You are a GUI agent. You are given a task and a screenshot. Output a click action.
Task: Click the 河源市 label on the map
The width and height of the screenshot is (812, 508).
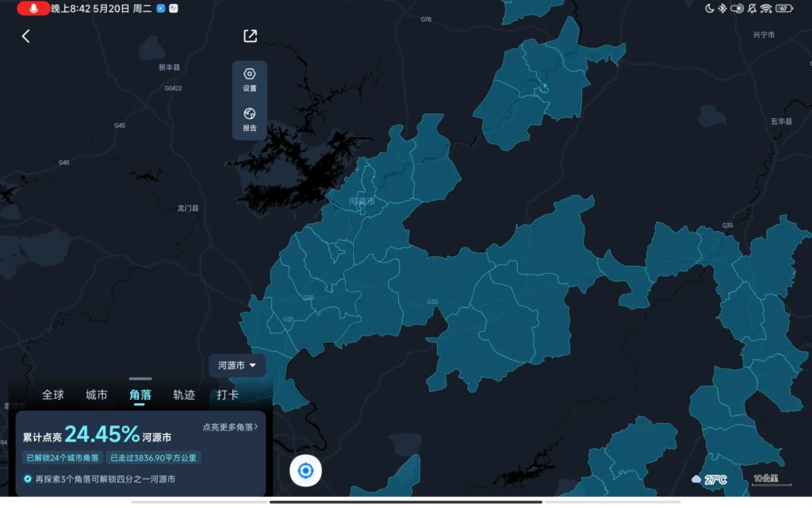[362, 202]
